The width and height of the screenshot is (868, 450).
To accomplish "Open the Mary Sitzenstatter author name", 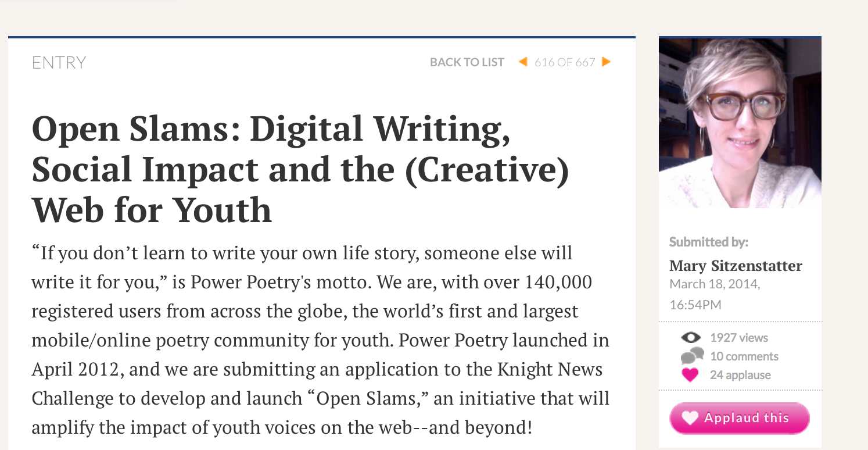I will (x=736, y=266).
